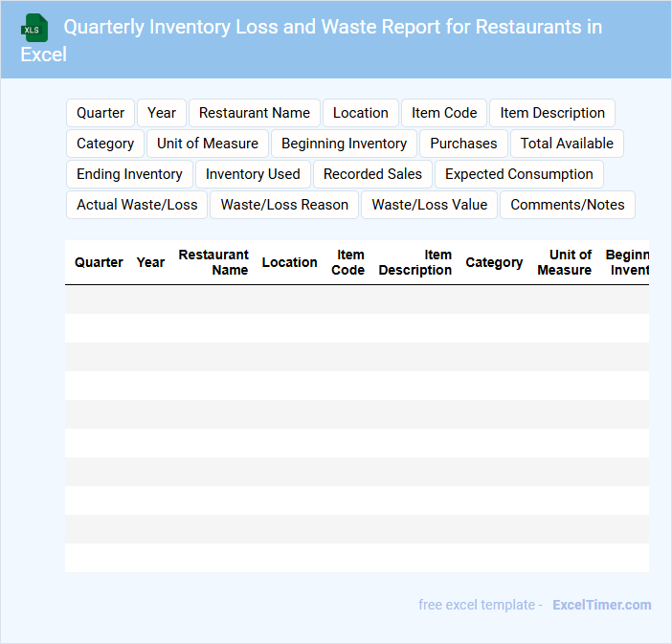This screenshot has height=644, width=672.
Task: Click the Year table column header
Action: pos(150,262)
